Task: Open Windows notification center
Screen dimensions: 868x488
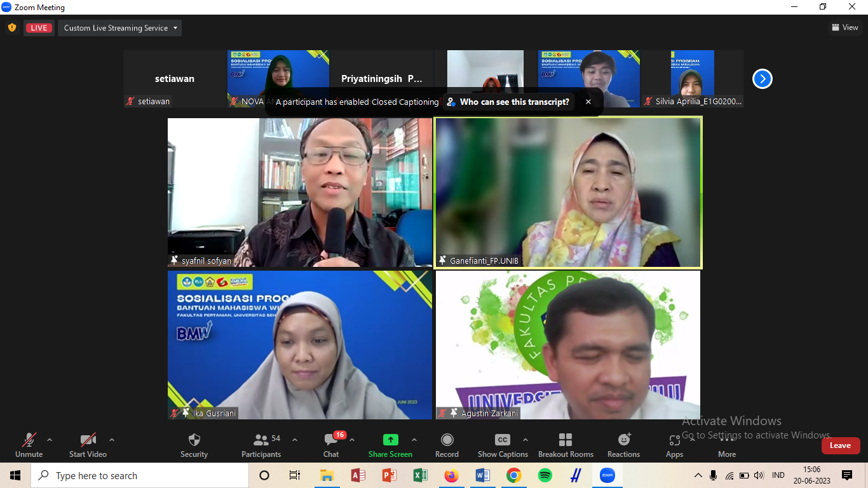Action: coord(847,475)
